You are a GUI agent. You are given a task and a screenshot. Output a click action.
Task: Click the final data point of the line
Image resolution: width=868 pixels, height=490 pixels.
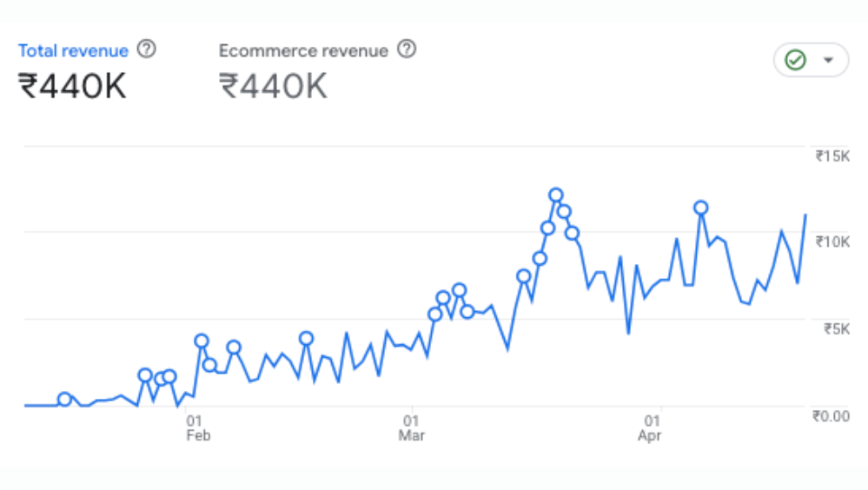tap(806, 215)
